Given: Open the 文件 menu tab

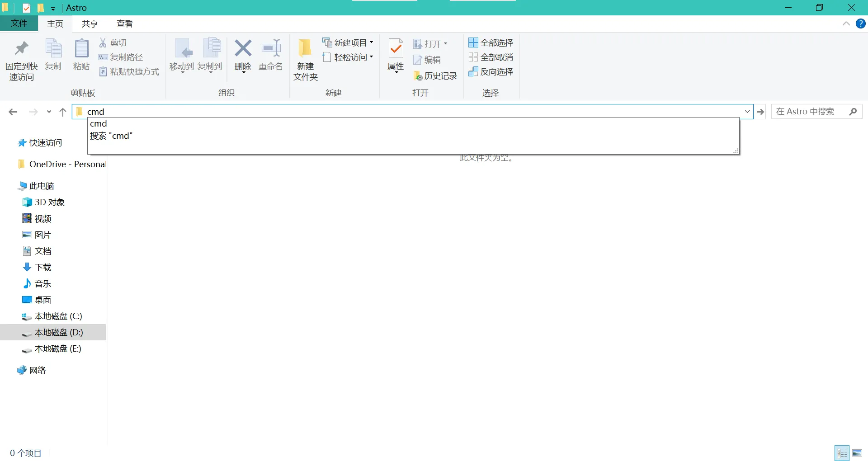Looking at the screenshot, I should [x=19, y=24].
